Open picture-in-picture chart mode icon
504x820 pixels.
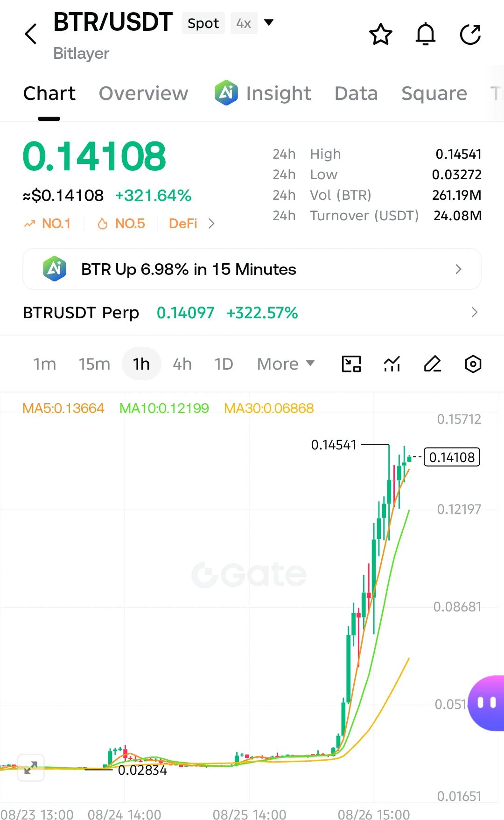tap(351, 364)
